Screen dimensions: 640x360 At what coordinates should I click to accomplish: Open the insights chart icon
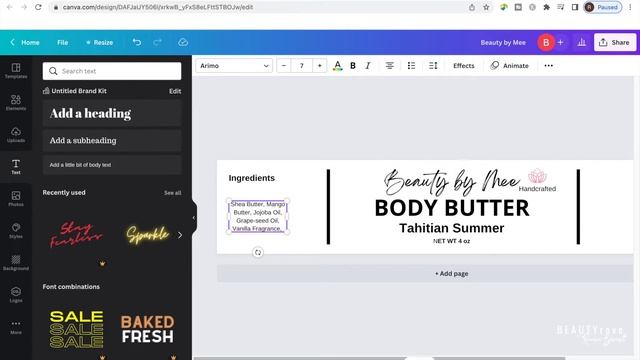tap(582, 42)
